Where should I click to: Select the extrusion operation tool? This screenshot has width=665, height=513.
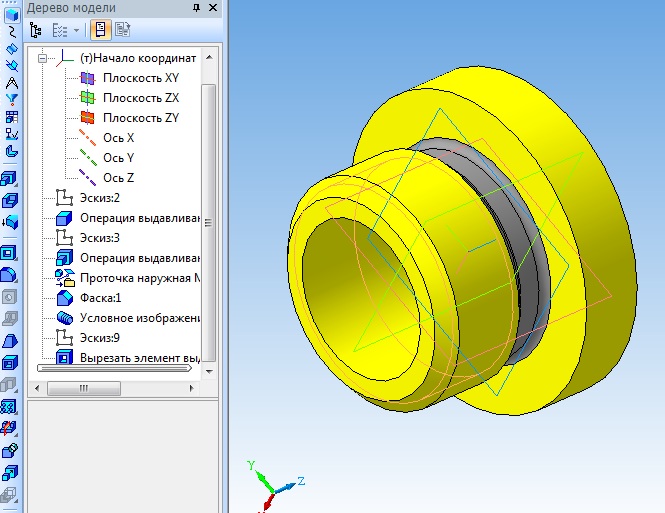pos(9,179)
